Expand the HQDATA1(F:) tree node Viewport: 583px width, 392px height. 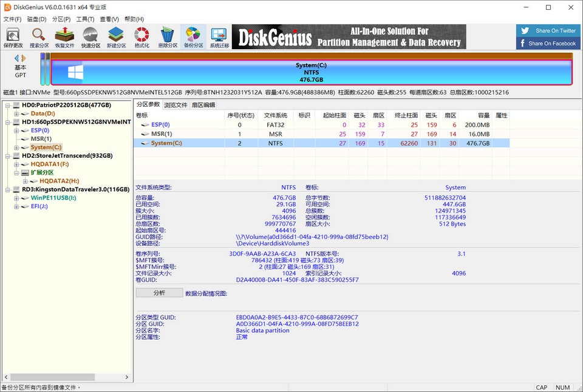pyautogui.click(x=16, y=164)
